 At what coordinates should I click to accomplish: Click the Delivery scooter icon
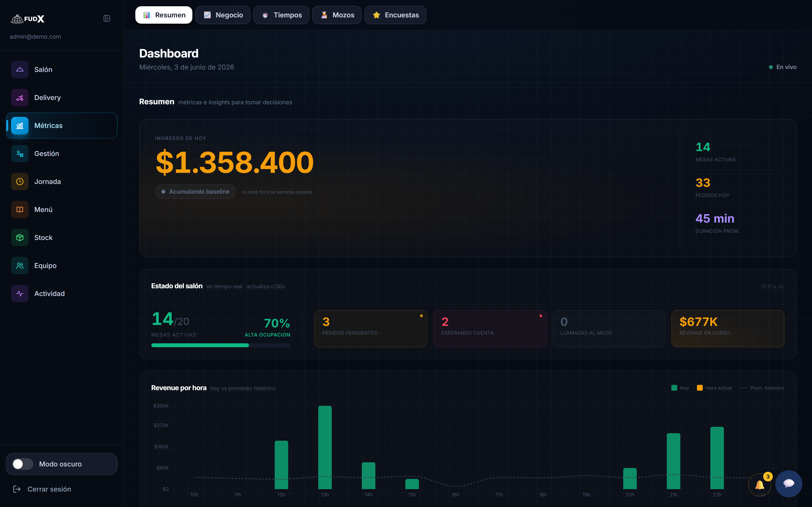point(20,98)
